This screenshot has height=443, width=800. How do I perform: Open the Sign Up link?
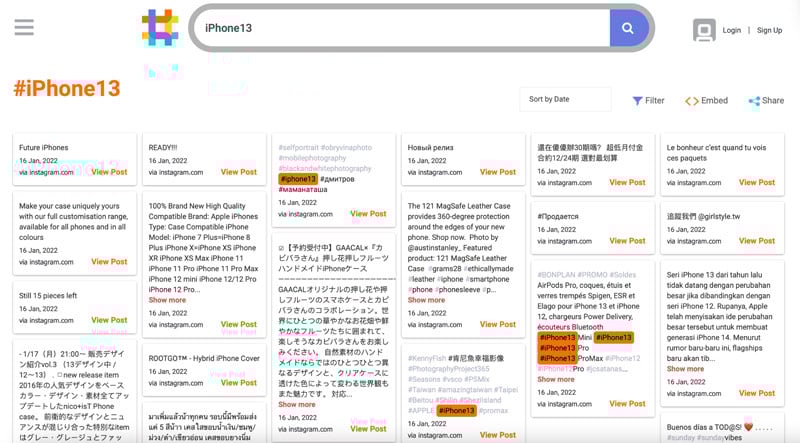[769, 30]
